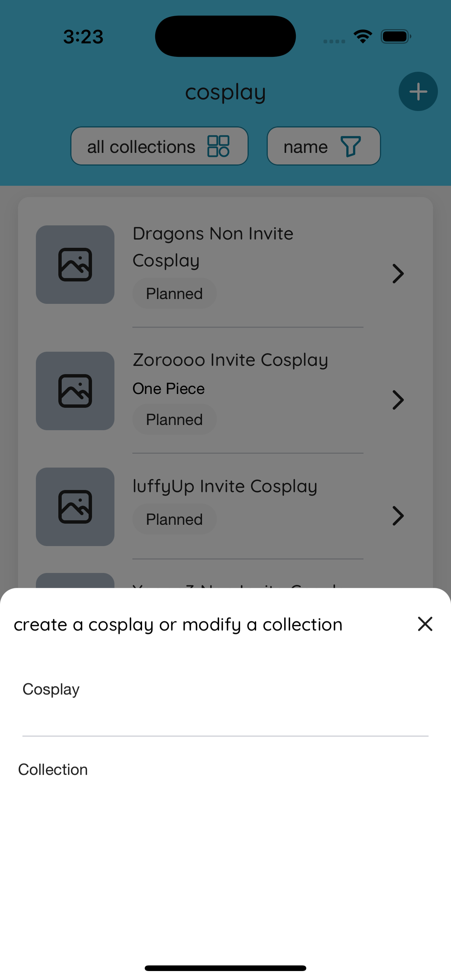The height and width of the screenshot is (980, 451).
Task: Tap the luffyUp Invite Cosplay picture placeholder
Action: coord(74,507)
